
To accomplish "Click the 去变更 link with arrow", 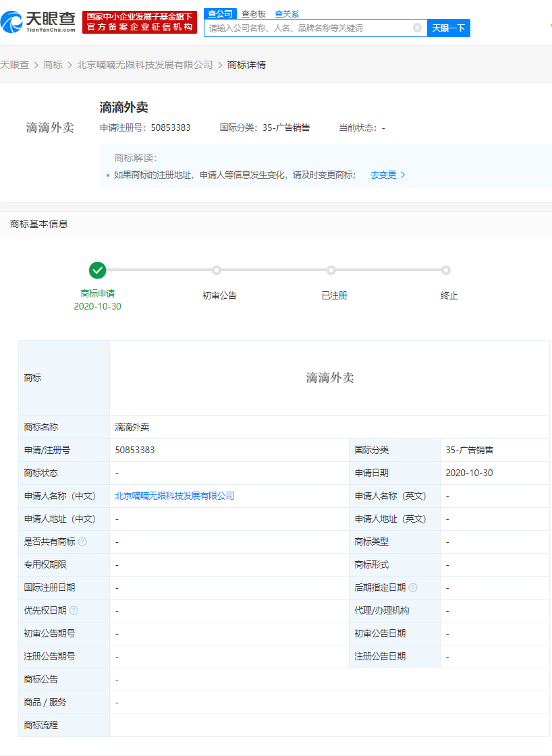I will [387, 175].
